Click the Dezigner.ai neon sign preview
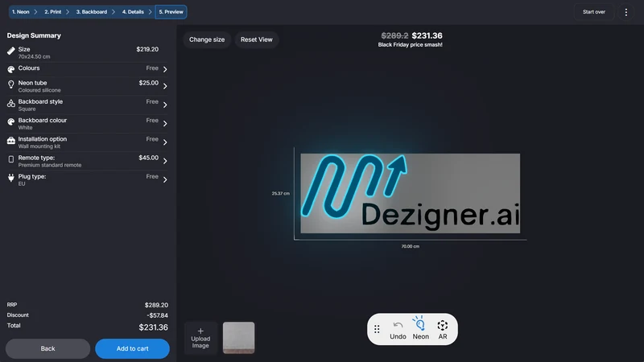 pyautogui.click(x=411, y=193)
